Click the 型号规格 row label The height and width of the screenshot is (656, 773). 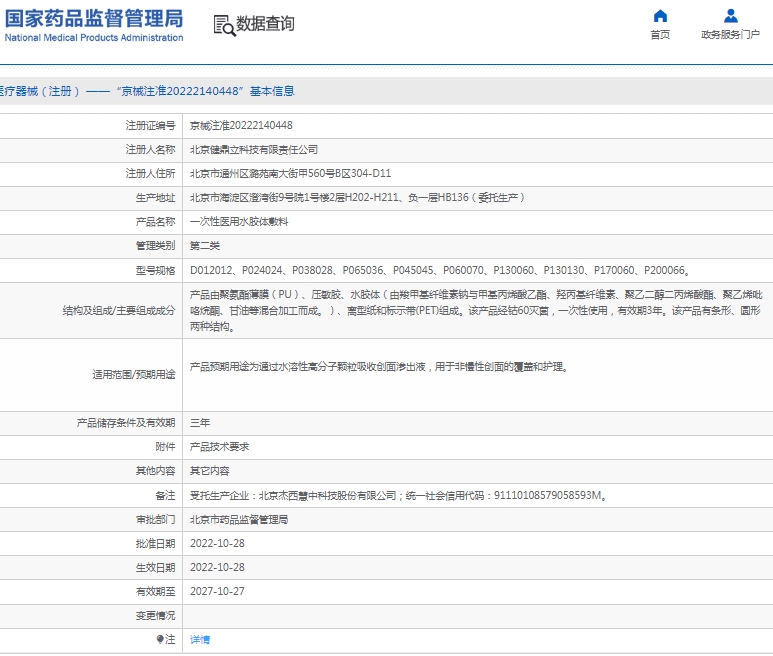[155, 271]
